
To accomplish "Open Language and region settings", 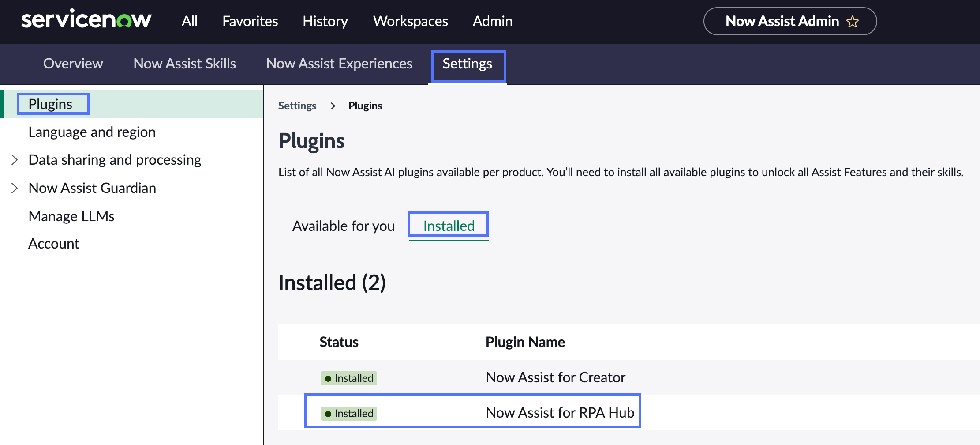I will [92, 132].
